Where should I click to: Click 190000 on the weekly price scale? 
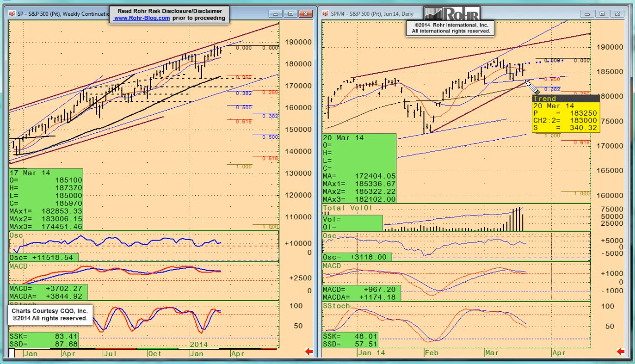tap(298, 42)
